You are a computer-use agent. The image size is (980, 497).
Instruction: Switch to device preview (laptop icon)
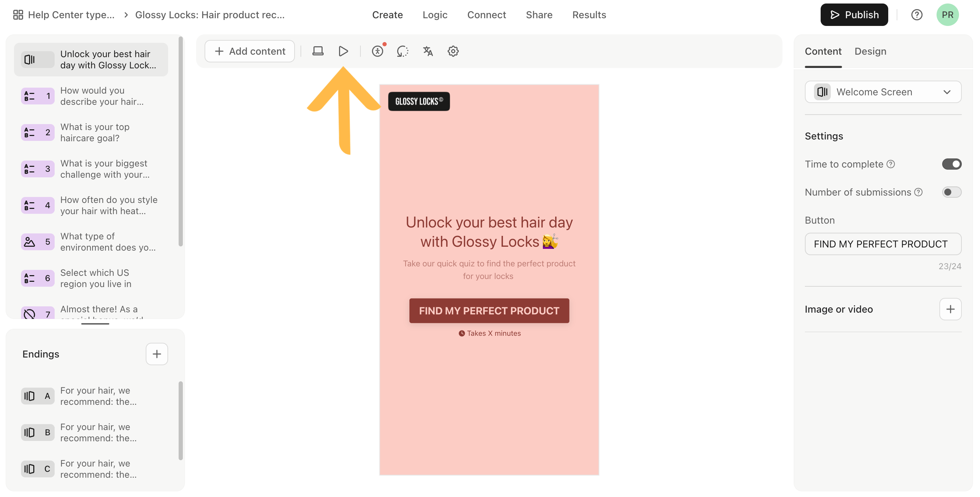318,51
